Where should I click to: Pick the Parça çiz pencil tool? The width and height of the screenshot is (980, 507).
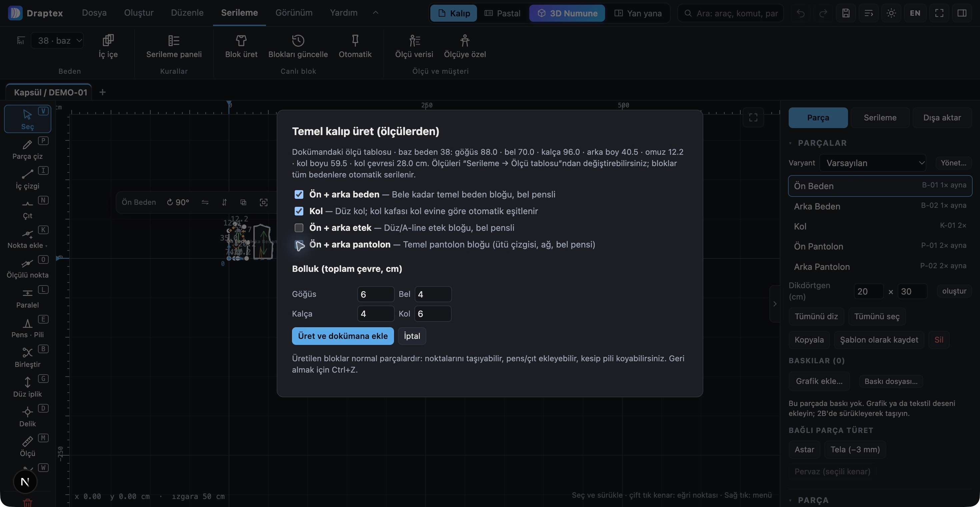click(x=27, y=149)
